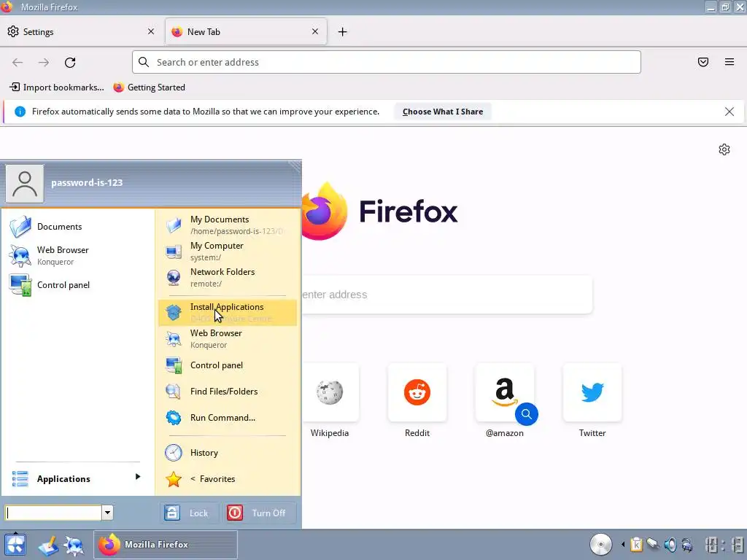Viewport: 747px width, 560px height.
Task: Focus the Search or enter address bar
Action: pyautogui.click(x=387, y=62)
